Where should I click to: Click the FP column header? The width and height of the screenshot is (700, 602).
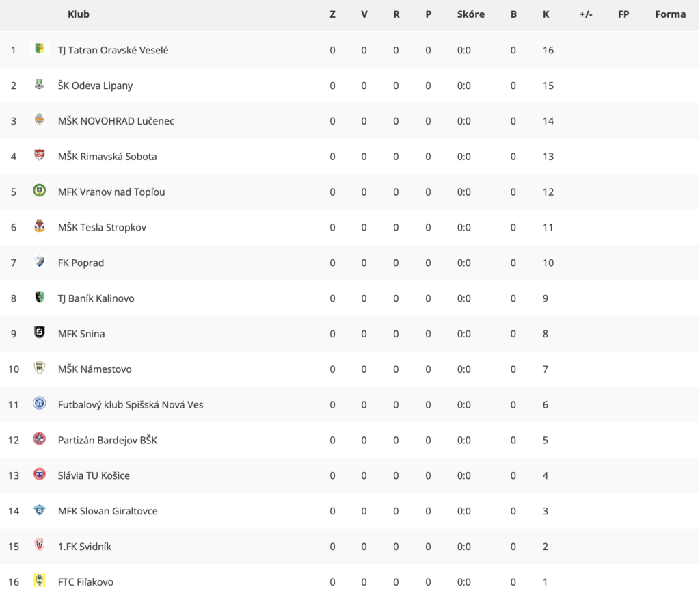623,14
